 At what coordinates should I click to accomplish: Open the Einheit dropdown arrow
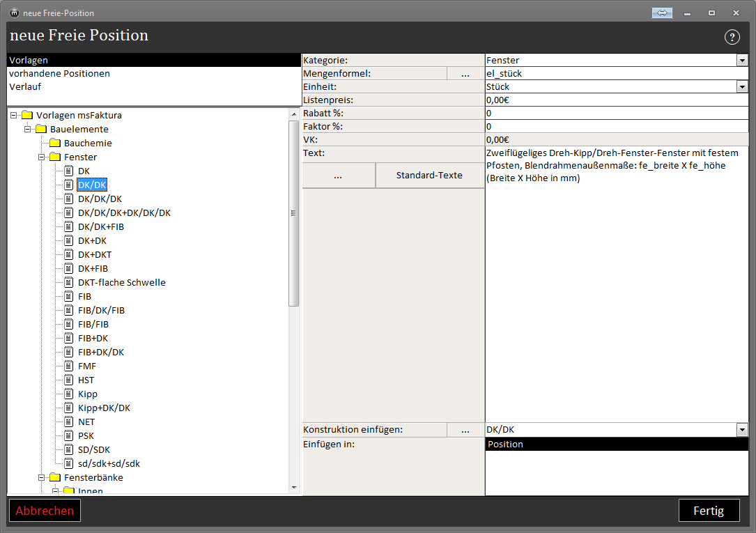(742, 87)
